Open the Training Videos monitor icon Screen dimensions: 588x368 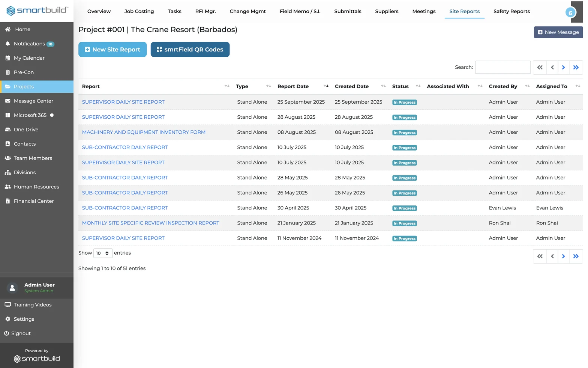[x=7, y=305]
